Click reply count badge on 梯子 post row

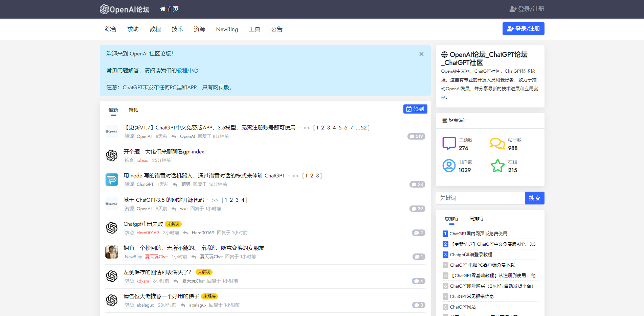click(419, 305)
